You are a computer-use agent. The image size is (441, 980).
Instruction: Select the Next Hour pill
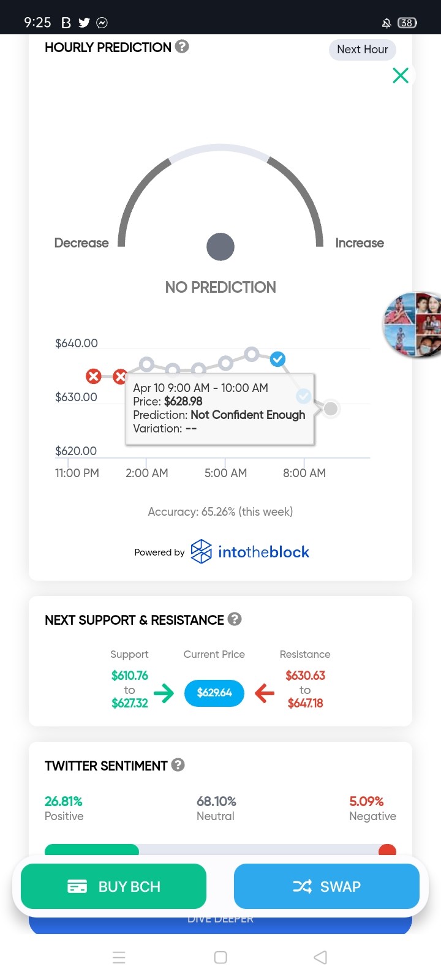pos(363,50)
